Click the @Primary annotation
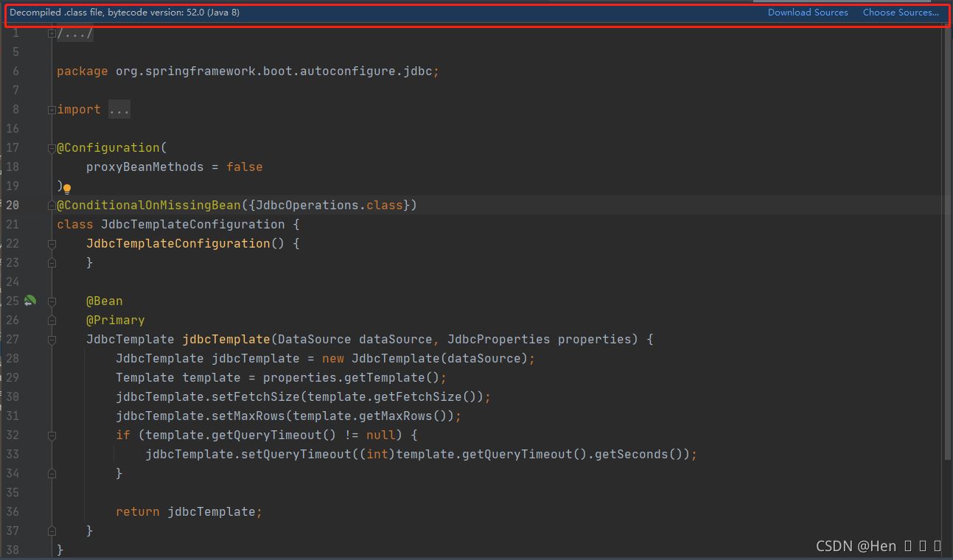This screenshot has height=560, width=953. click(116, 321)
